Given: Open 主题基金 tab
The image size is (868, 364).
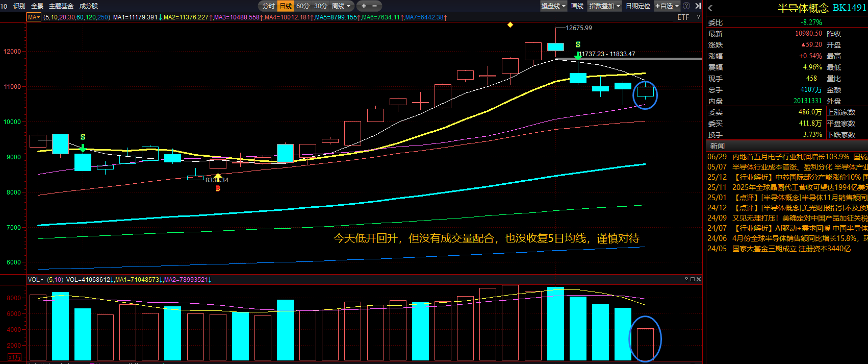Looking at the screenshot, I should point(61,6).
